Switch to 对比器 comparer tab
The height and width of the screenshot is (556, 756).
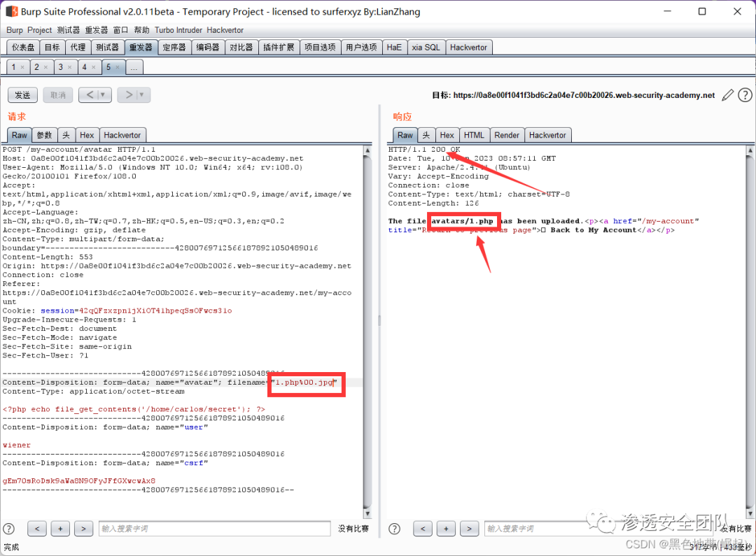point(241,48)
